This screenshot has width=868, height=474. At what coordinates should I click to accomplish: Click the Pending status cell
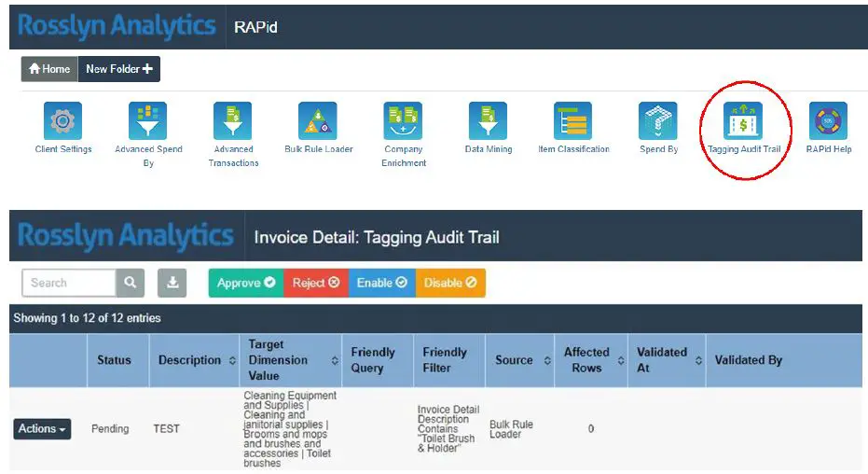coord(110,429)
